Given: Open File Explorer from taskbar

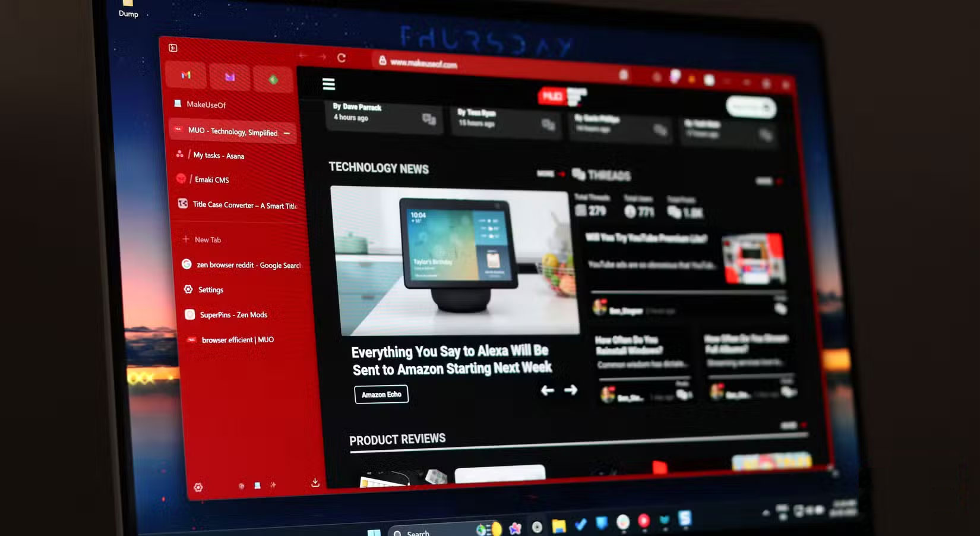Looking at the screenshot, I should pyautogui.click(x=558, y=526).
